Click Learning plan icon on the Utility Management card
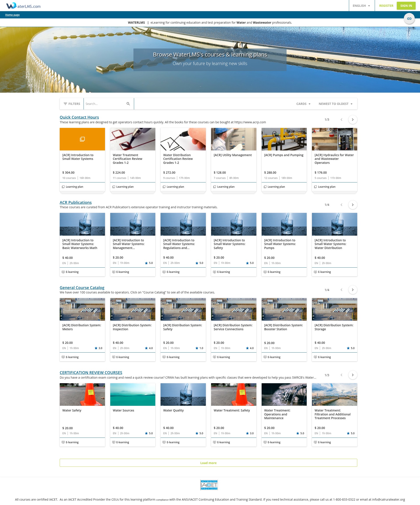The height and width of the screenshot is (505, 420). pos(215,187)
